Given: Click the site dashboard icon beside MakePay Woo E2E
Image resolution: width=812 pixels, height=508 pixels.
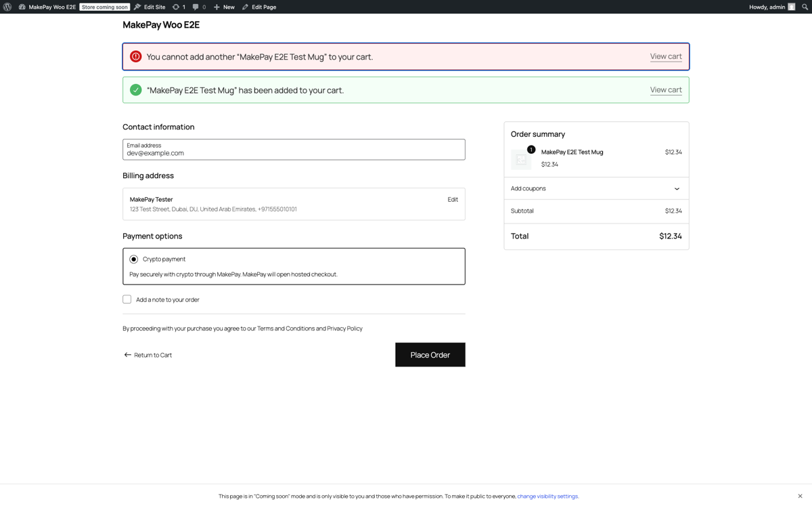Looking at the screenshot, I should 22,7.
